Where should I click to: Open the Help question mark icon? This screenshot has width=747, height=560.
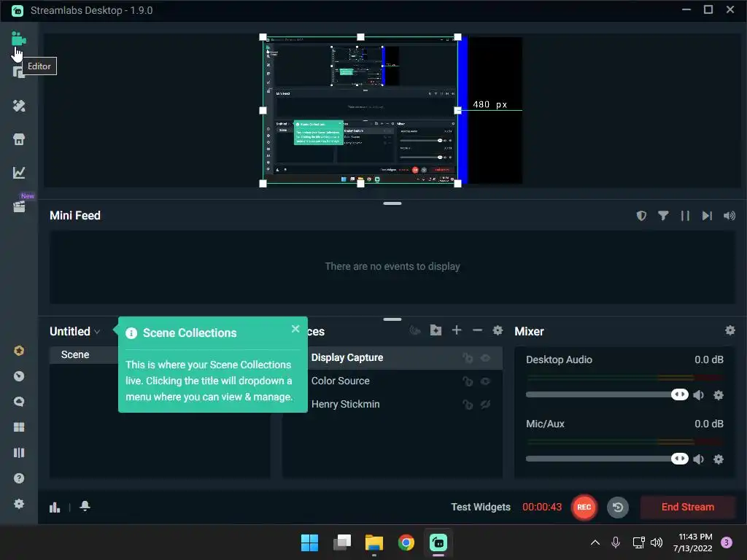click(x=18, y=478)
